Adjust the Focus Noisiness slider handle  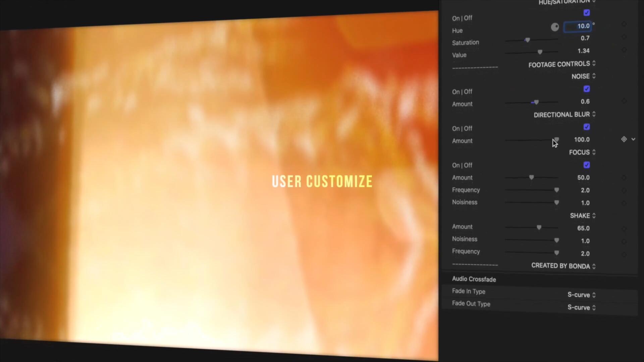(556, 203)
